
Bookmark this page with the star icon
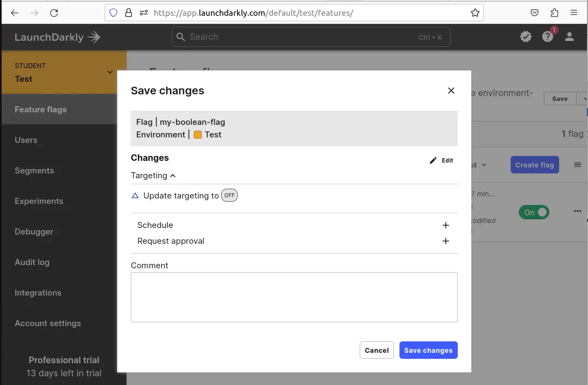pyautogui.click(x=475, y=13)
